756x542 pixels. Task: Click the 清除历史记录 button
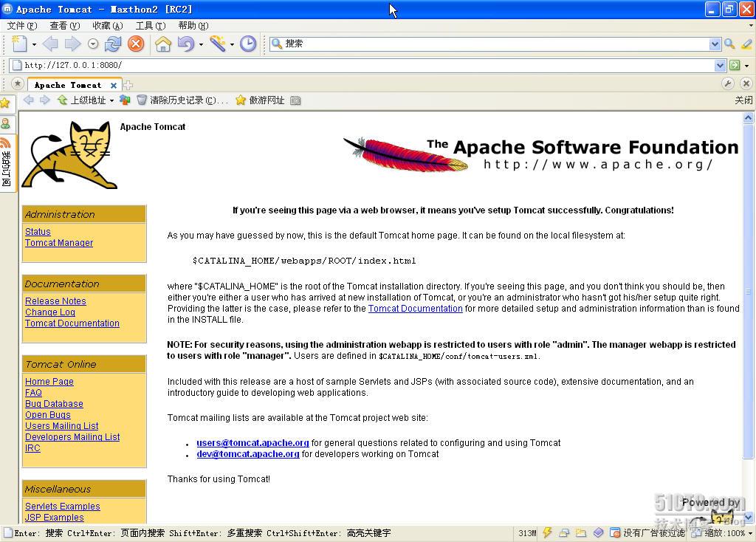click(182, 100)
